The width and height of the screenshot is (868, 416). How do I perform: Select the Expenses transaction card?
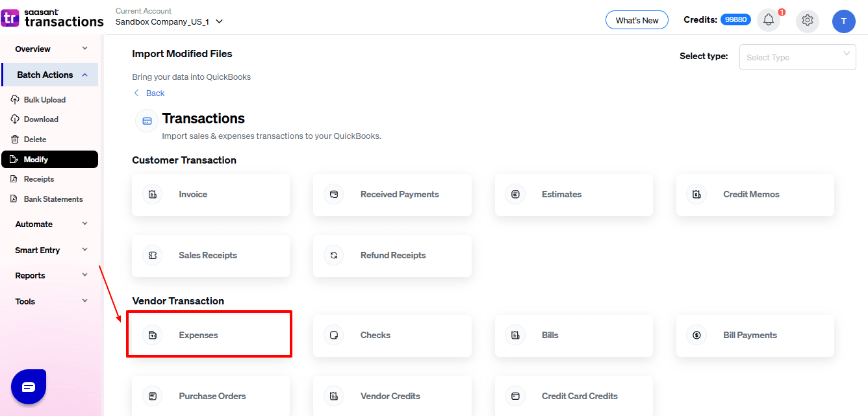(209, 335)
